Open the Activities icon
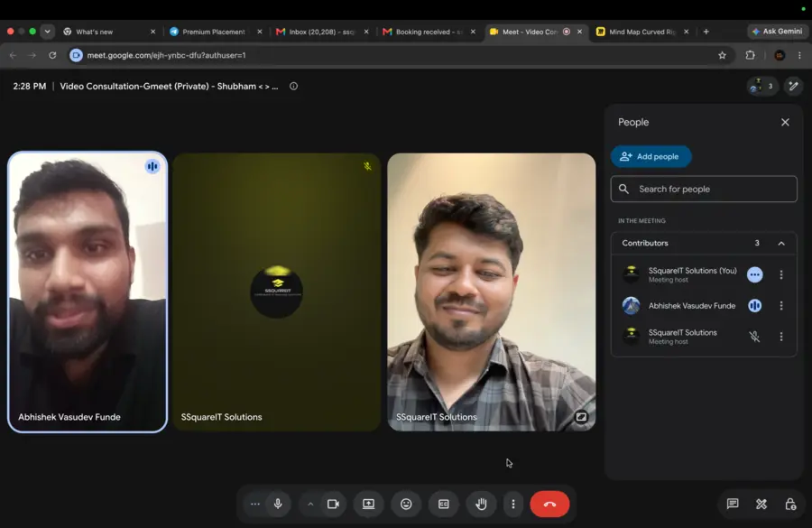 (x=761, y=504)
